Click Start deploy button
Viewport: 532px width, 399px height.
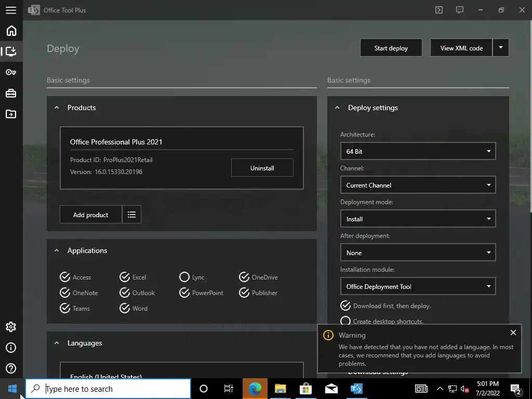click(x=391, y=48)
